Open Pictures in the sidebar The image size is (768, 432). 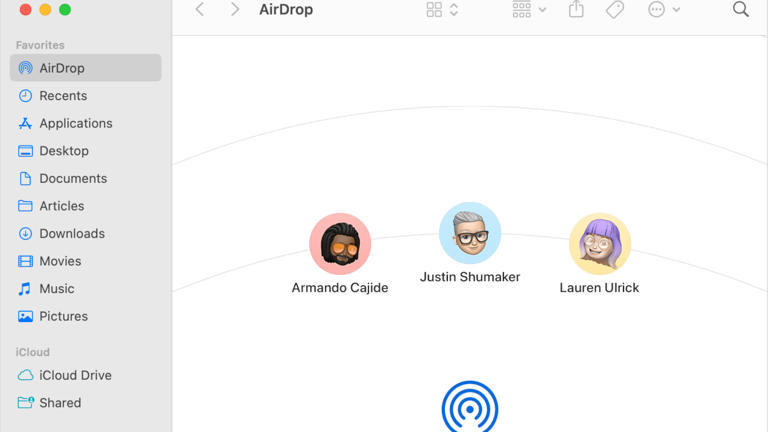[x=85, y=316]
